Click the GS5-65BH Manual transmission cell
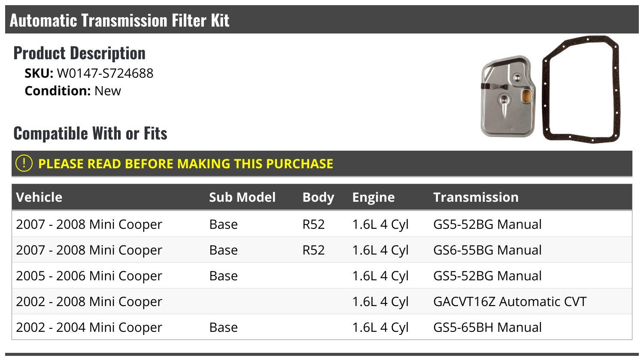Viewport: 644px width, 361px height. click(x=487, y=327)
